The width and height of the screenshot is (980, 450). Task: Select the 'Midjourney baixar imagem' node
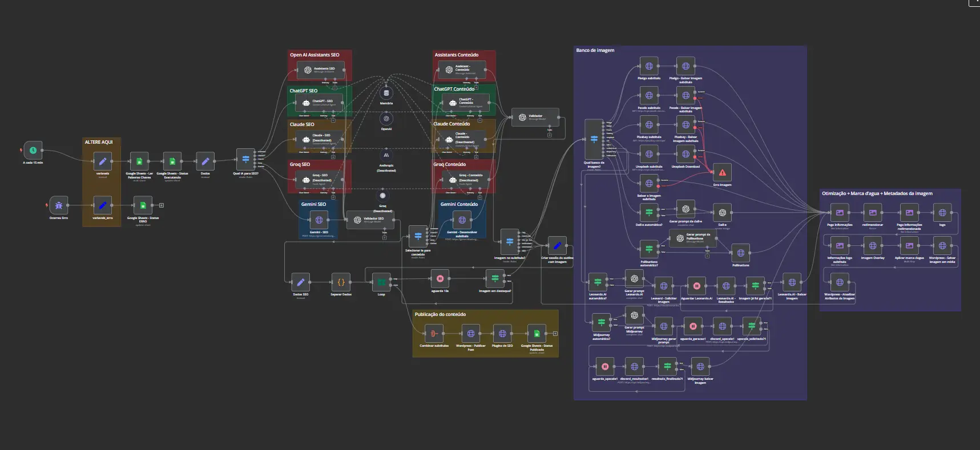pyautogui.click(x=700, y=367)
